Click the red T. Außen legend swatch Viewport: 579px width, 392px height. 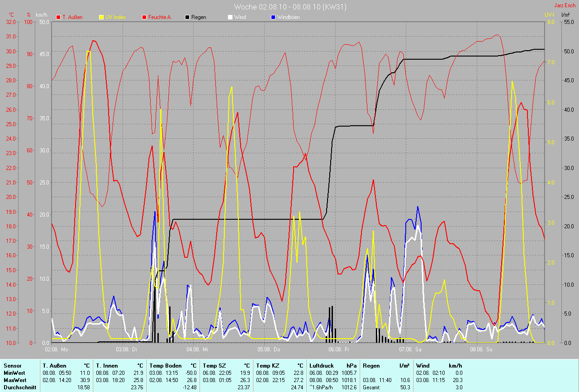tap(59, 17)
